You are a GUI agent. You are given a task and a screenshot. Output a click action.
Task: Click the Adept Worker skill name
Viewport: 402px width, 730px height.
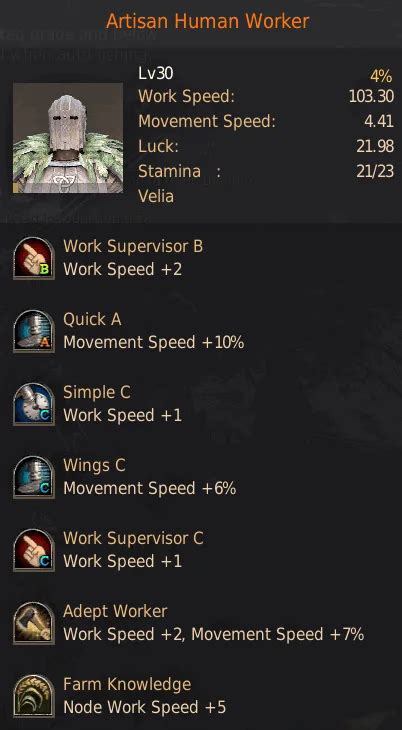[115, 611]
